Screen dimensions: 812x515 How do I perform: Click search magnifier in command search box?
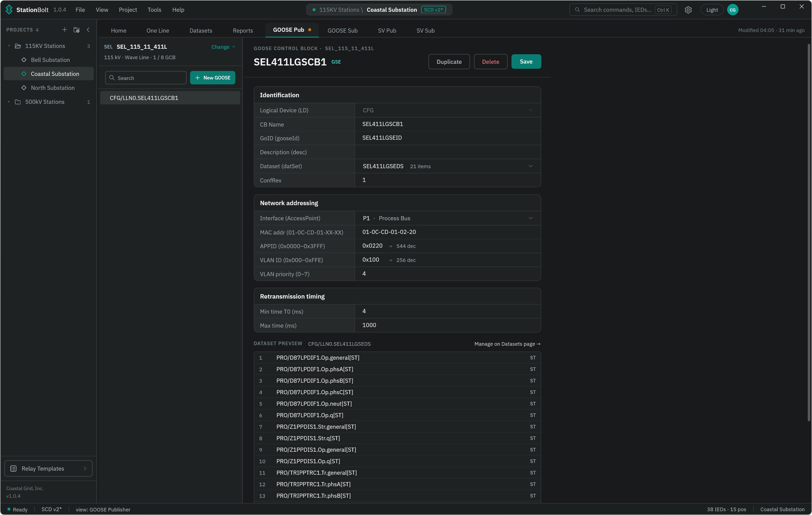click(x=577, y=10)
